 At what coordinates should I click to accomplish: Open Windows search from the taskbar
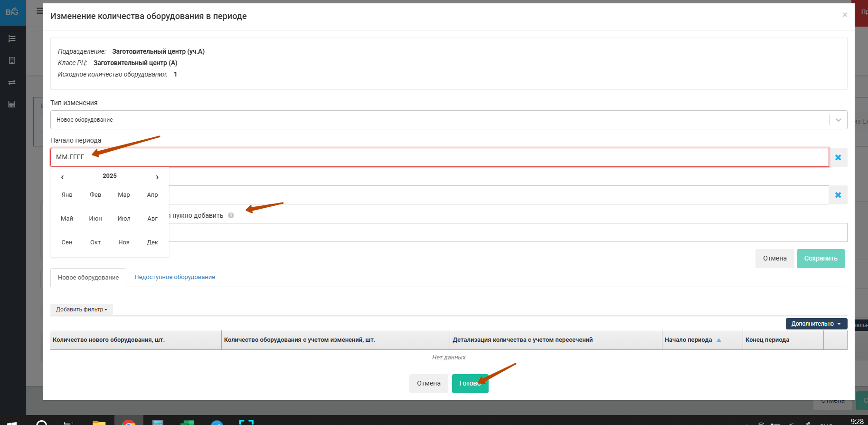pos(42,422)
